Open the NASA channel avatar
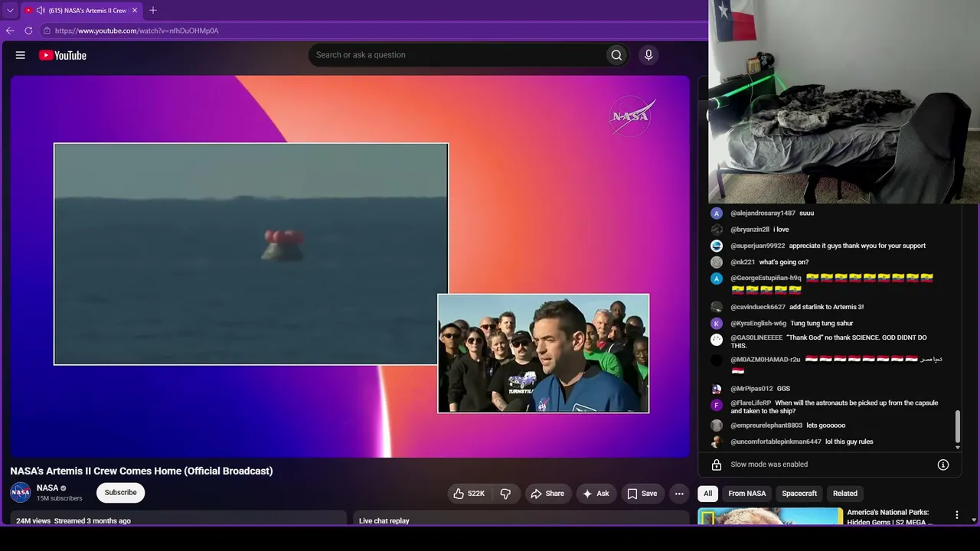980x551 pixels. 21,493
